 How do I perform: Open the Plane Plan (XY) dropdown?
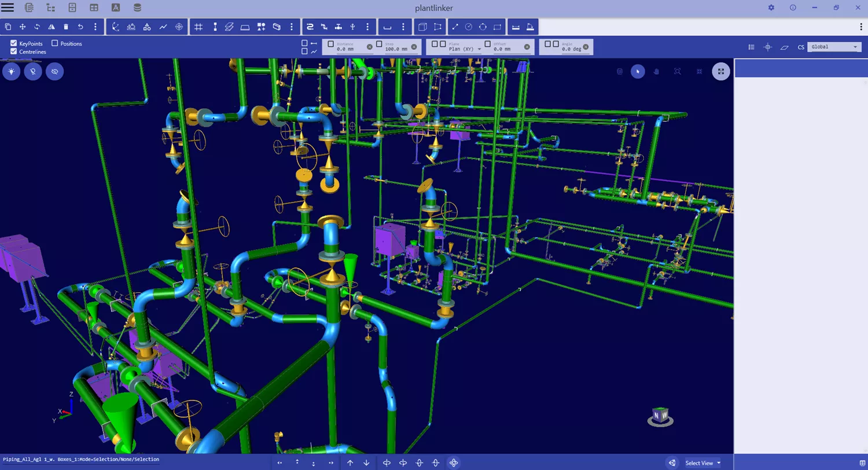(465, 49)
